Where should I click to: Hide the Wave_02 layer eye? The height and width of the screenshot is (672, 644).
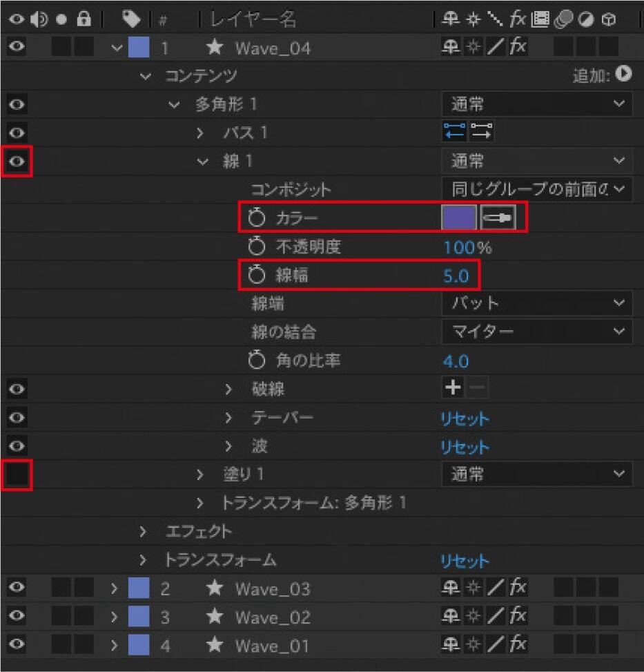(17, 615)
